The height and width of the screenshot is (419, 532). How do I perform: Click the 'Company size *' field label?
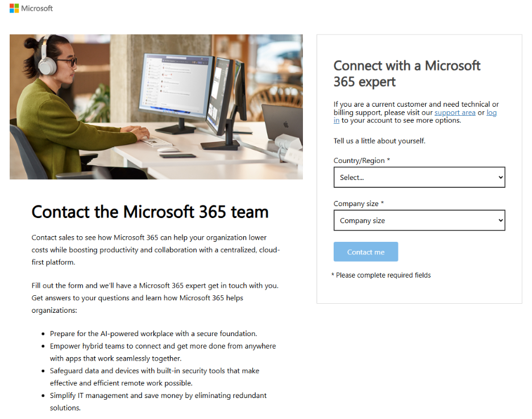point(359,204)
